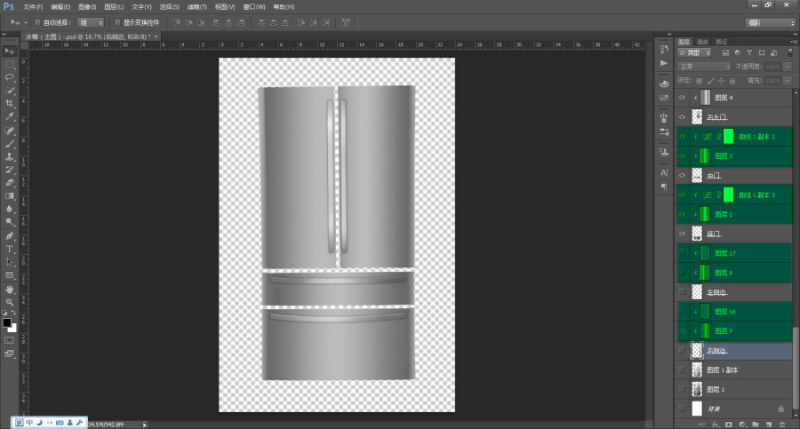Hide the 图层 4 layer with eye icon
The height and width of the screenshot is (429, 800).
tap(682, 97)
